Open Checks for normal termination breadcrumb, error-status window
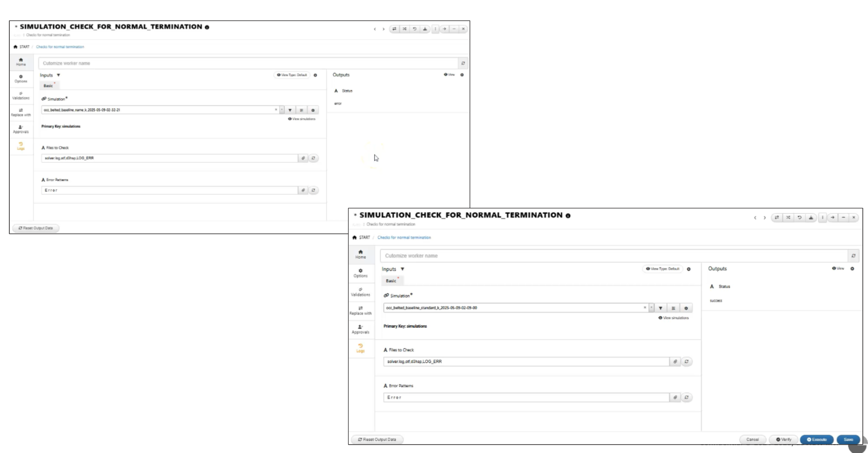The height and width of the screenshot is (453, 868). (60, 47)
